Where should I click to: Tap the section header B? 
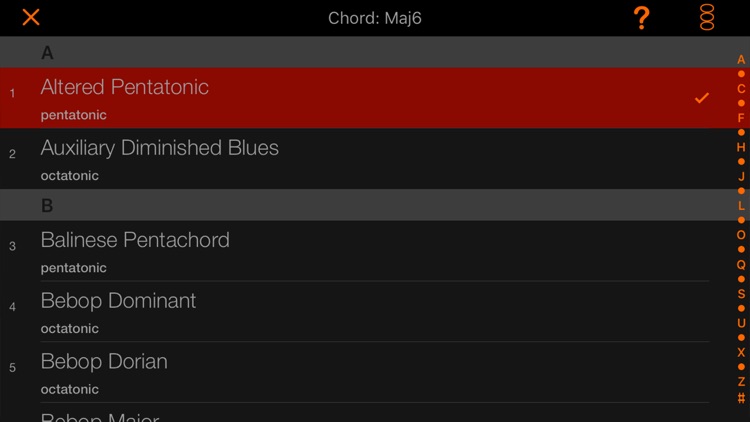[x=375, y=205]
